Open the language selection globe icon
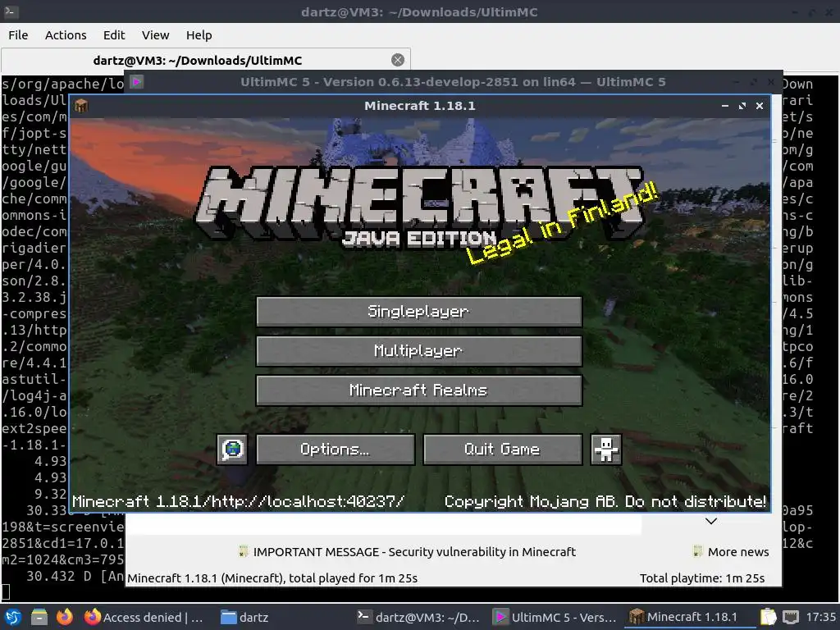The image size is (840, 630). pyautogui.click(x=232, y=449)
